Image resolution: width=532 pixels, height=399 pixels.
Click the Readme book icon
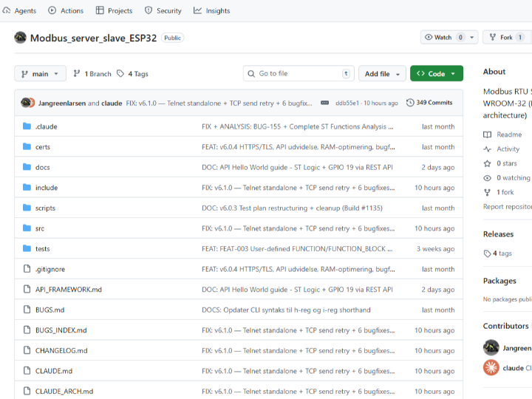point(488,134)
